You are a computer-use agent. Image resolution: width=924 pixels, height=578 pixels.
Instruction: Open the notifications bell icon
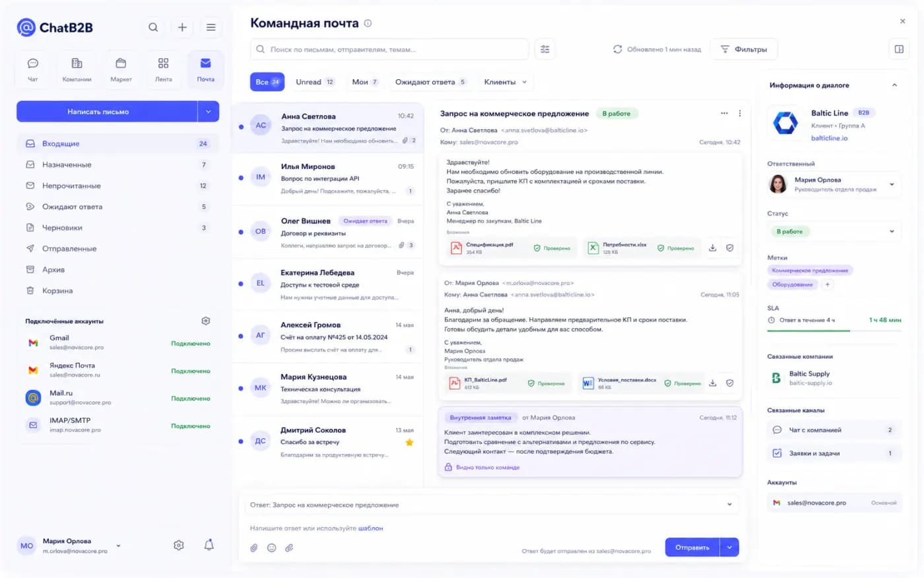coord(209,545)
